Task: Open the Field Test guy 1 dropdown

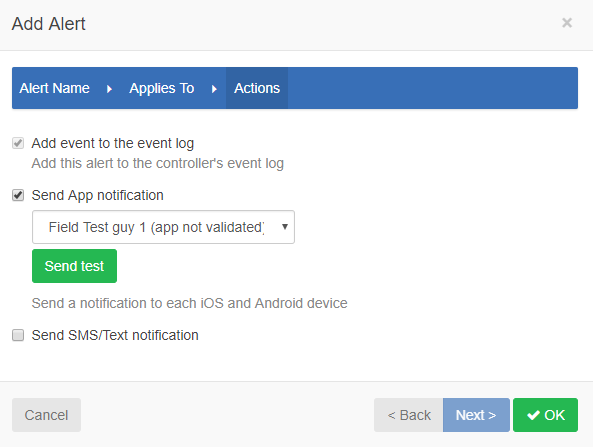Action: (163, 227)
